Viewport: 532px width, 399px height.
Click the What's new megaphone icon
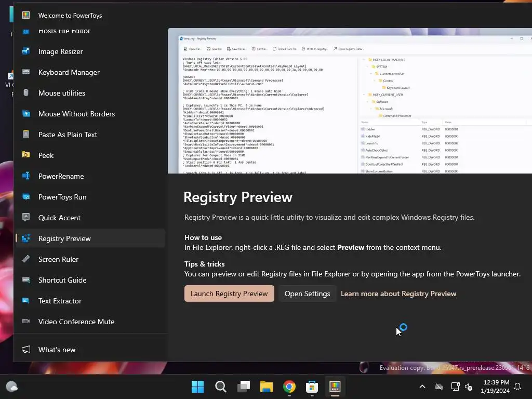point(26,350)
